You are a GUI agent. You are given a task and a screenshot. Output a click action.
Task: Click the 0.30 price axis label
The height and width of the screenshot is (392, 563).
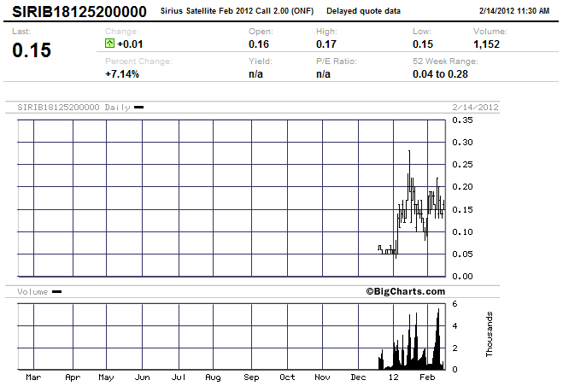[x=462, y=142]
